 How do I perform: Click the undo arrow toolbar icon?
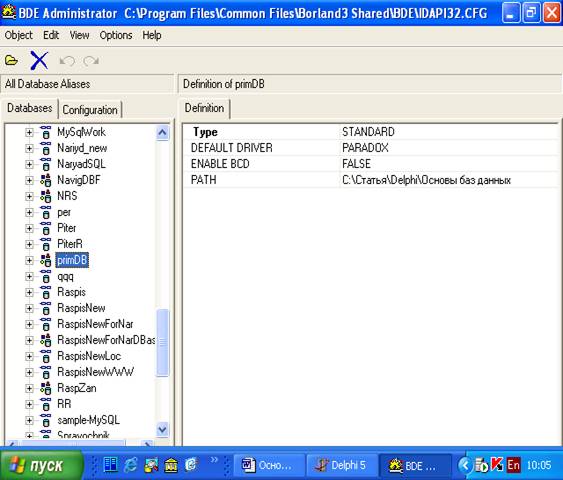[67, 61]
